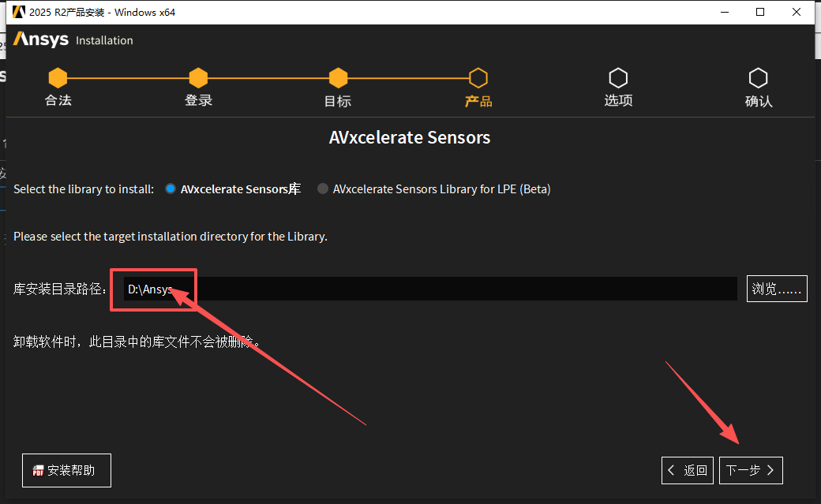
Task: Open the 浏览 browse folder dialog
Action: (x=777, y=289)
